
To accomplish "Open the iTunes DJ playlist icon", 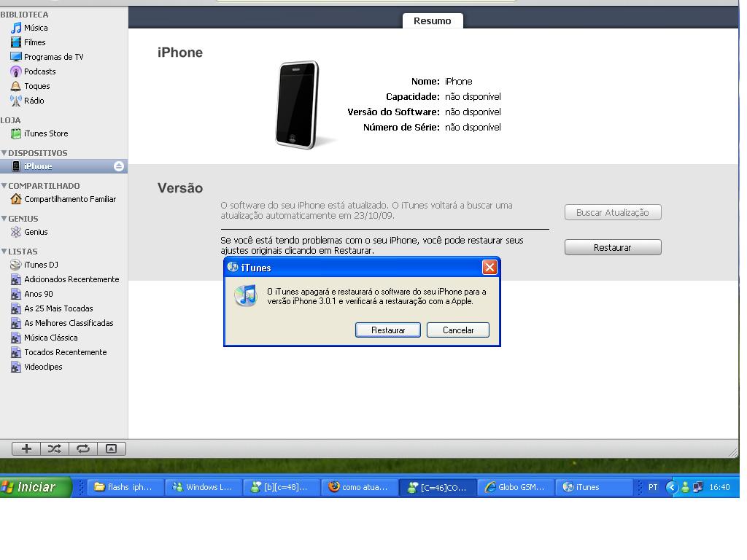I will (16, 265).
